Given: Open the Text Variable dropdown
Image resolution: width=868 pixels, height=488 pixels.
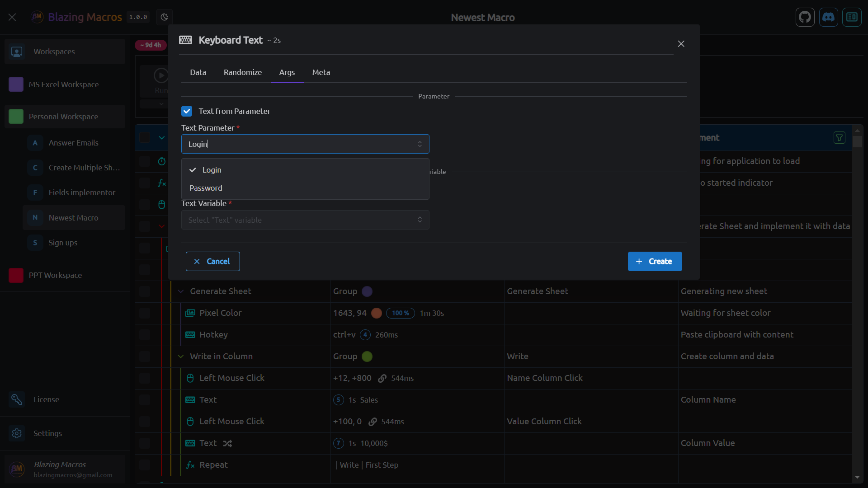Looking at the screenshot, I should tap(305, 220).
